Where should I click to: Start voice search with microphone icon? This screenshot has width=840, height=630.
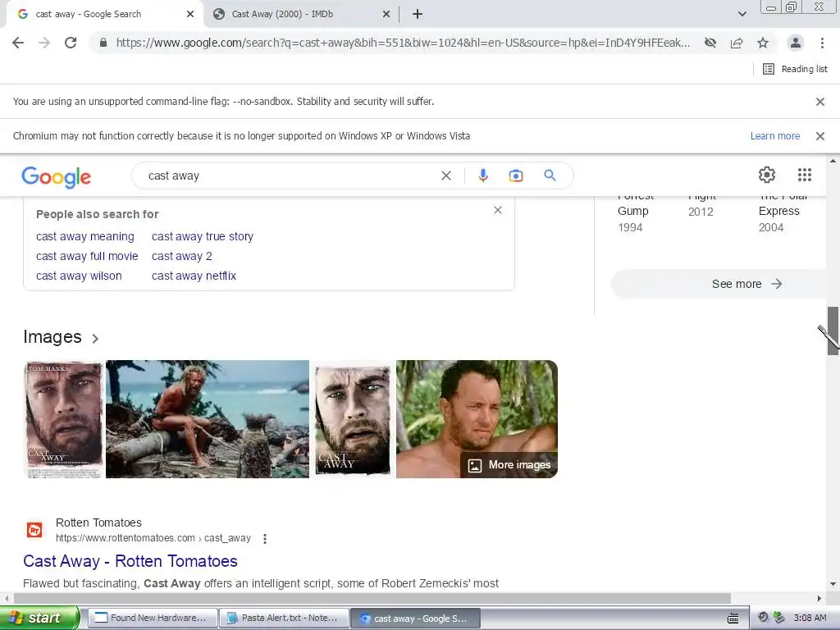[x=482, y=176]
